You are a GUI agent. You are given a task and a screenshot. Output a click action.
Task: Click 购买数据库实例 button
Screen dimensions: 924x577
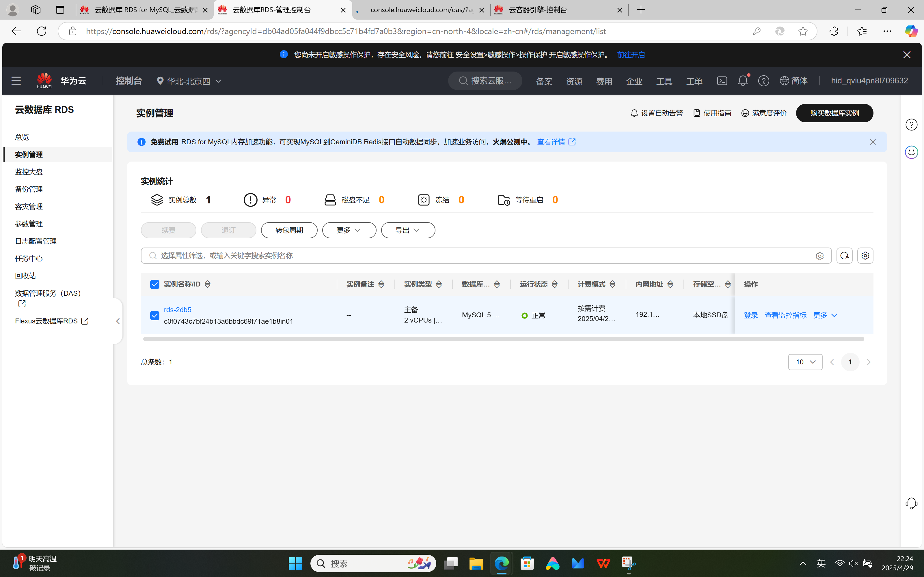click(x=834, y=113)
